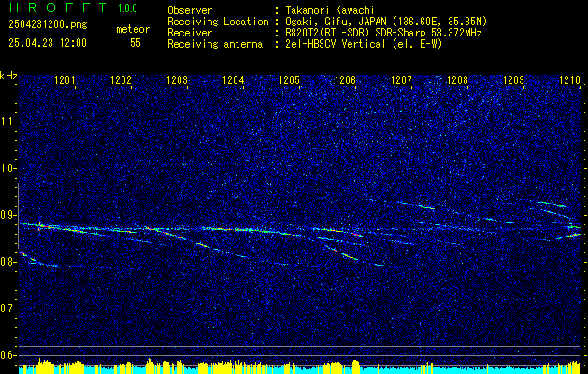
Task: Click time marker 1210
Action: pos(569,80)
